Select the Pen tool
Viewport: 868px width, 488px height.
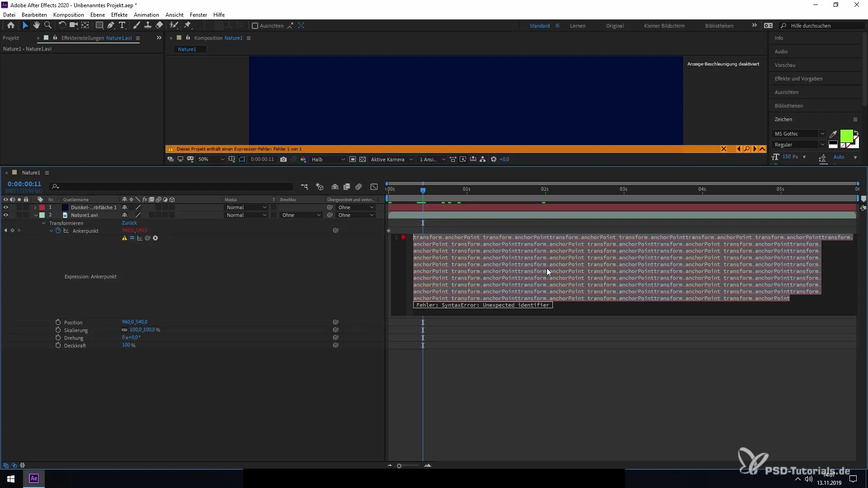tap(111, 26)
